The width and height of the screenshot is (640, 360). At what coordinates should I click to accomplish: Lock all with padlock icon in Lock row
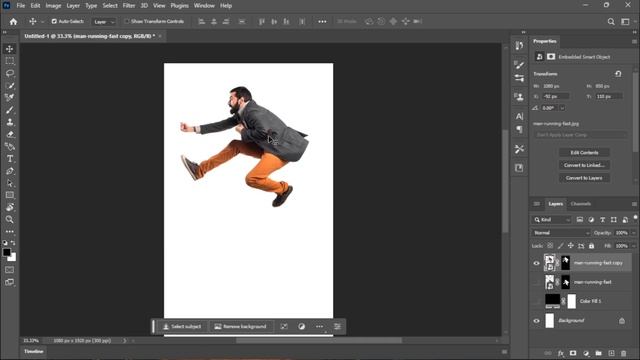[x=591, y=246]
